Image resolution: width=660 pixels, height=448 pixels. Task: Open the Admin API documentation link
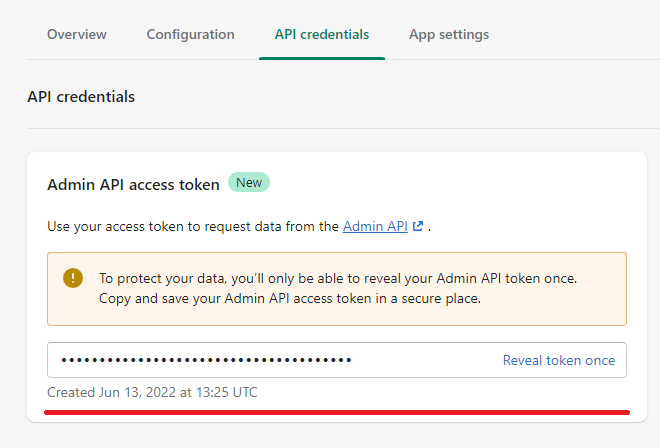click(x=375, y=227)
